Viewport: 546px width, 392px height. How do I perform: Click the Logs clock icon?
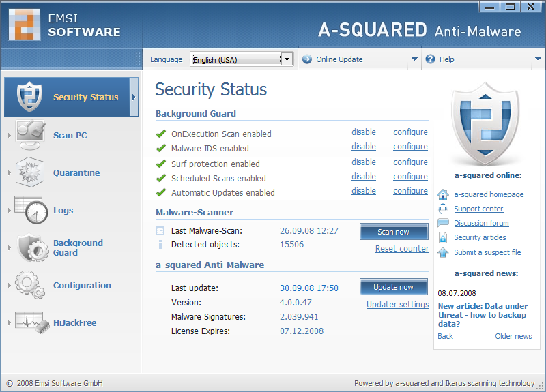31,210
